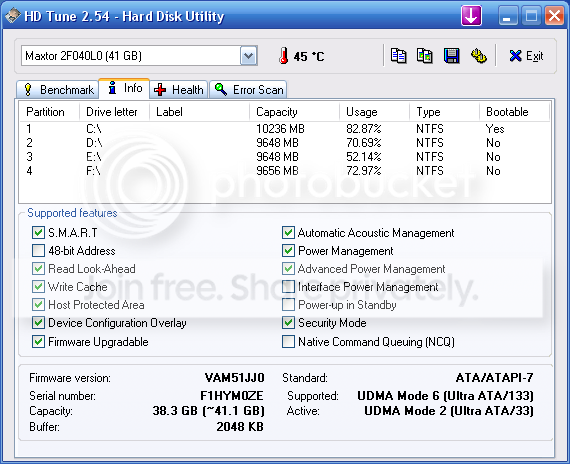Image resolution: width=570 pixels, height=464 pixels.
Task: Click the 45 °C temperature reading
Action: [x=309, y=56]
